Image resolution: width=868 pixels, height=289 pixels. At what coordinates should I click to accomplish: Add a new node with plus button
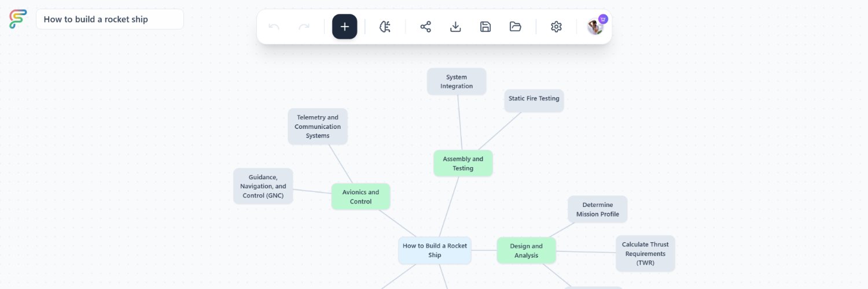345,27
